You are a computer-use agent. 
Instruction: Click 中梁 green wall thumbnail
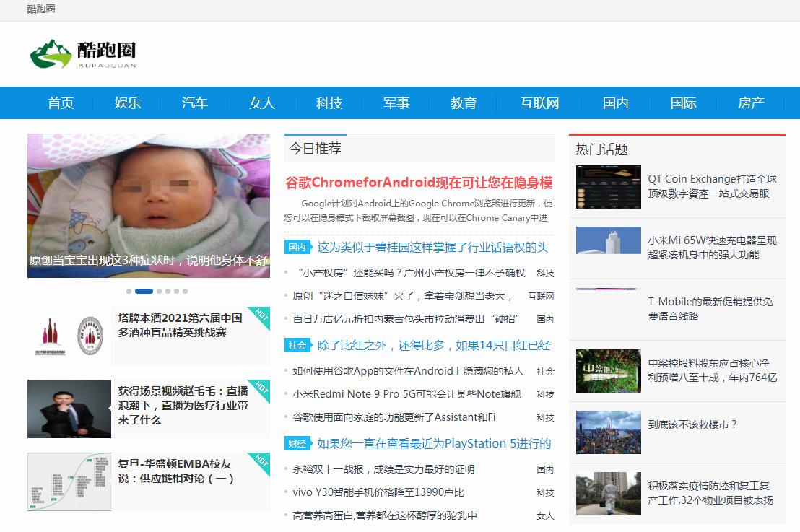(x=609, y=371)
